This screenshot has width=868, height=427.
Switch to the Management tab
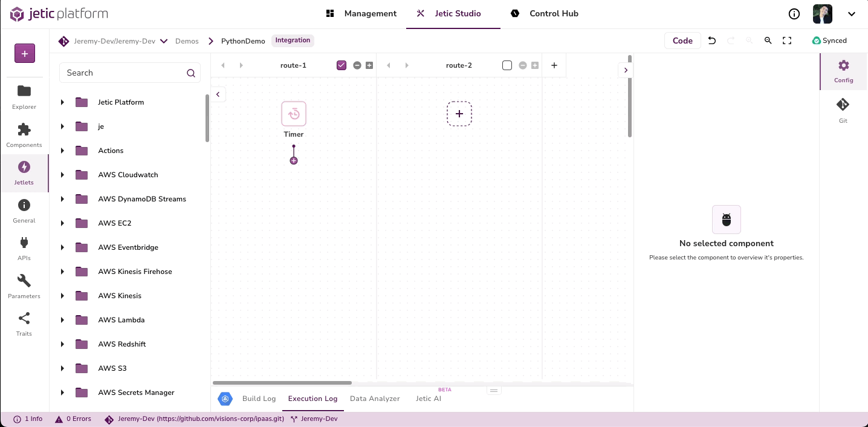[x=361, y=14]
